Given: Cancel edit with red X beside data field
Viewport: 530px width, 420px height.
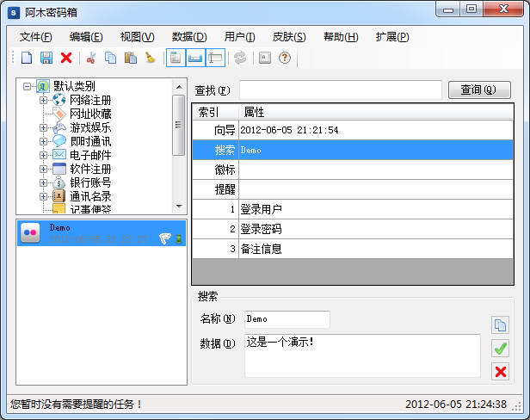Looking at the screenshot, I should coord(500,371).
